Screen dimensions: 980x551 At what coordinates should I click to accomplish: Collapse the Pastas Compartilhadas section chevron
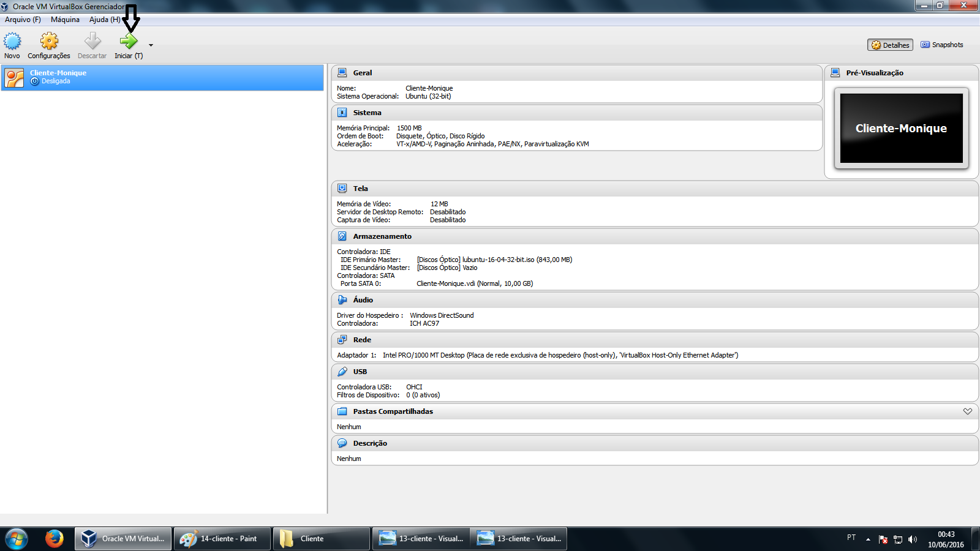(968, 411)
